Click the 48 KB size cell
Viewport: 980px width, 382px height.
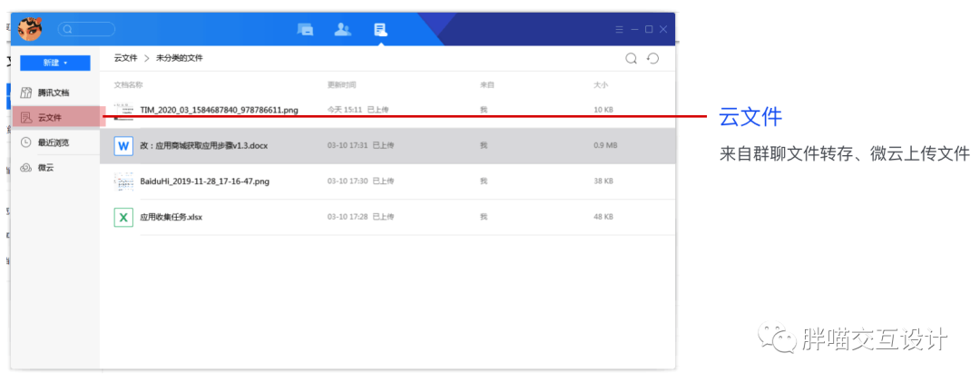pos(603,217)
